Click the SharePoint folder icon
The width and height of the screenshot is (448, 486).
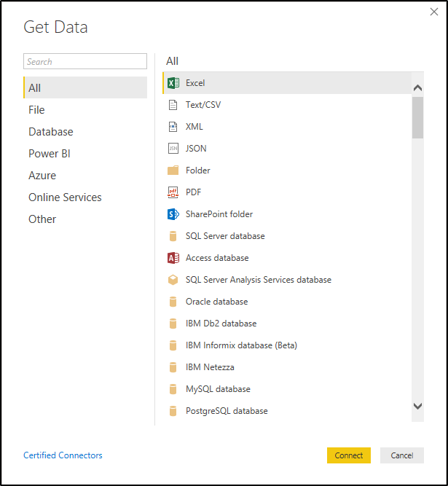[173, 214]
